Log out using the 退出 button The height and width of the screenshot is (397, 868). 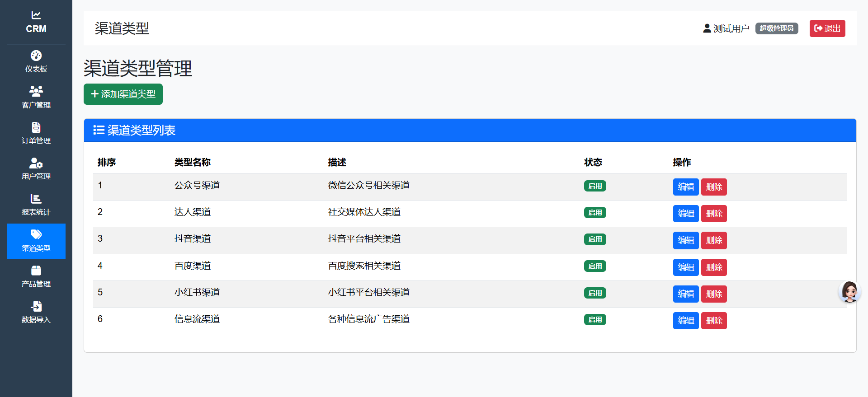(827, 28)
